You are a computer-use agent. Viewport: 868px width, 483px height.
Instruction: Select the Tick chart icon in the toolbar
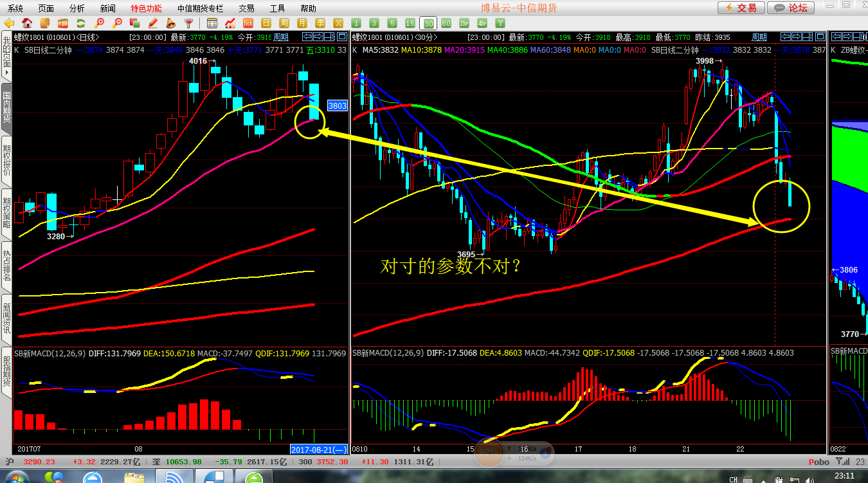[248, 23]
